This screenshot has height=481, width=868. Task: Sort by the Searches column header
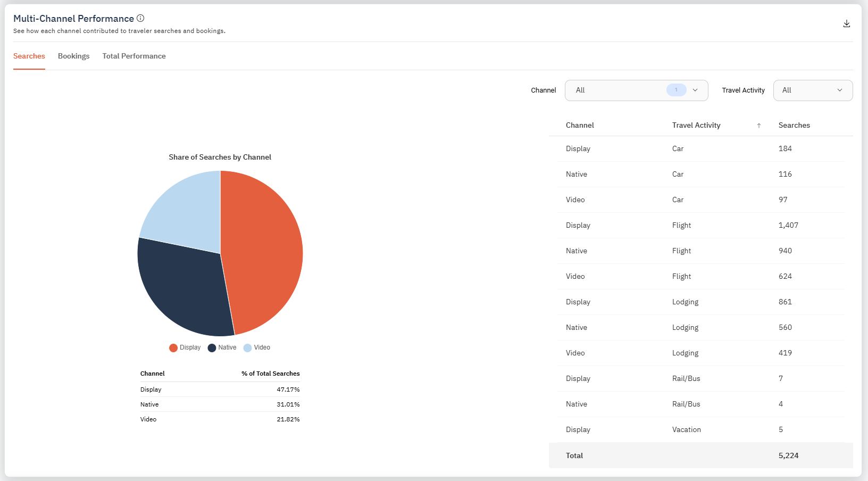pos(794,126)
